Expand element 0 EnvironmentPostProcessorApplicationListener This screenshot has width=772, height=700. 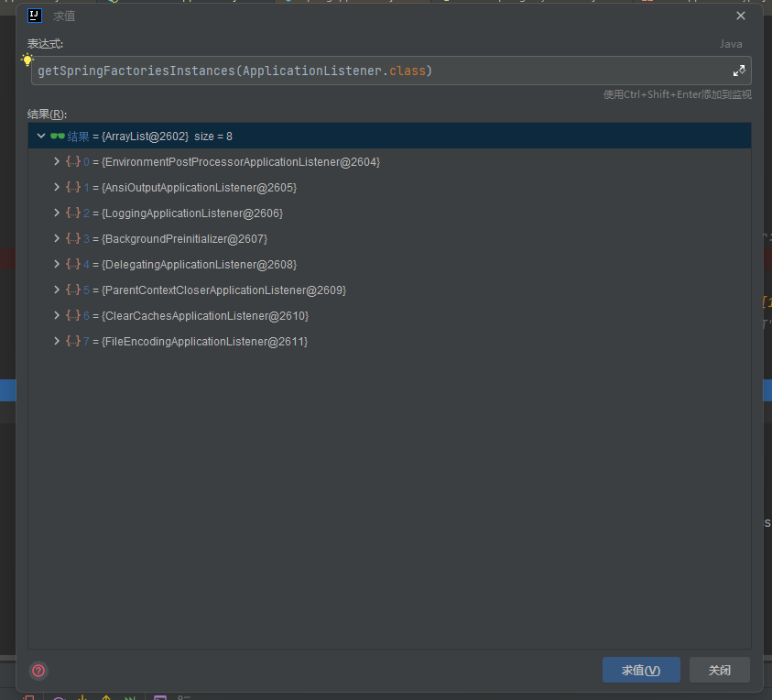pyautogui.click(x=57, y=161)
